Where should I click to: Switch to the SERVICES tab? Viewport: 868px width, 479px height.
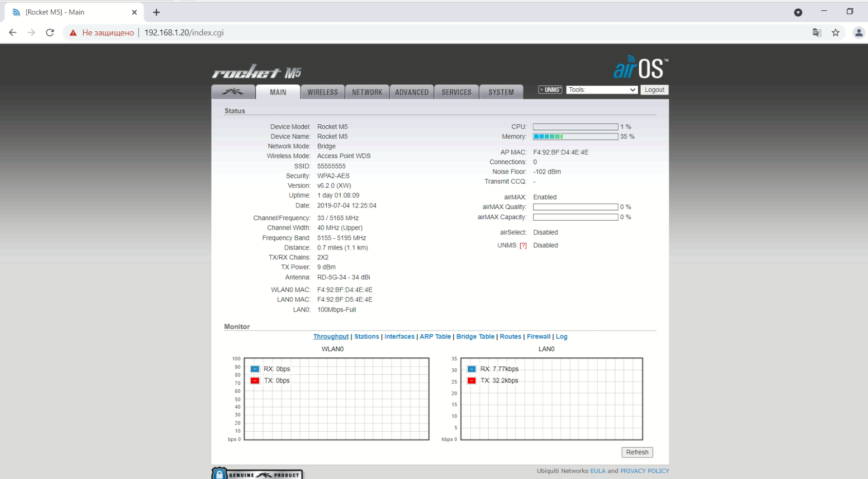pos(456,92)
